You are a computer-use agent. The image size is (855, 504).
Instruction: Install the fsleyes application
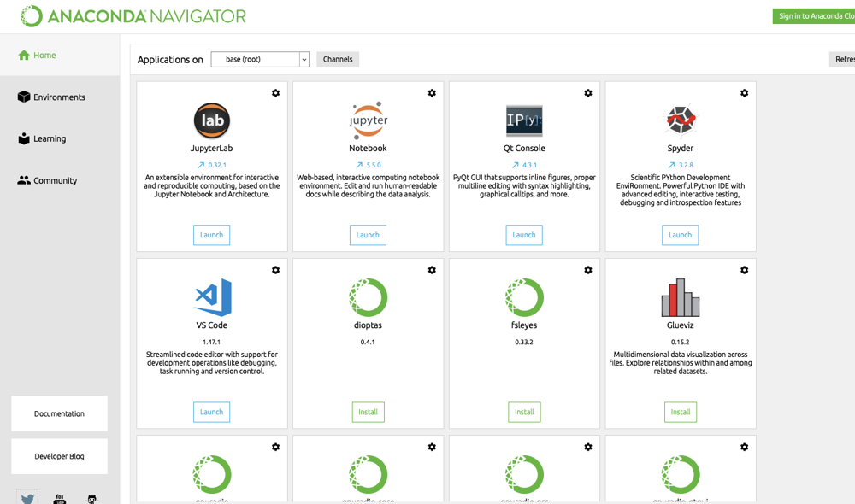pyautogui.click(x=524, y=412)
